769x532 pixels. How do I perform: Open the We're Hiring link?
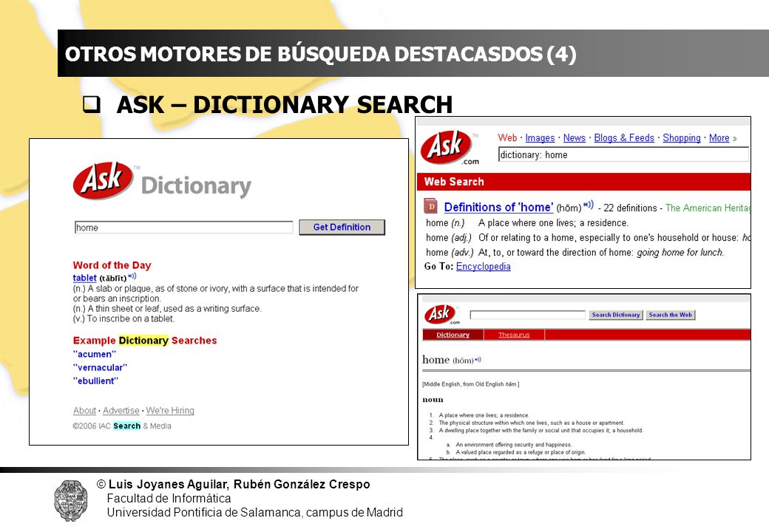[x=170, y=411]
